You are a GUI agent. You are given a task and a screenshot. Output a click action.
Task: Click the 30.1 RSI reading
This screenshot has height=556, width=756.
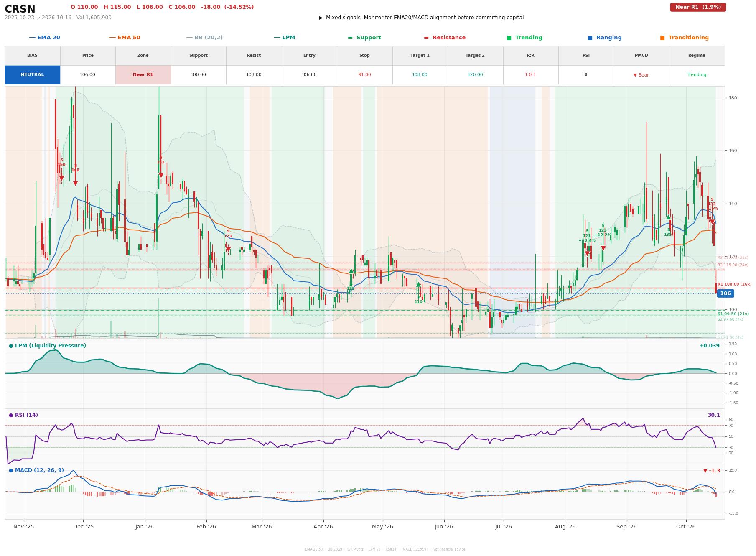tap(714, 415)
